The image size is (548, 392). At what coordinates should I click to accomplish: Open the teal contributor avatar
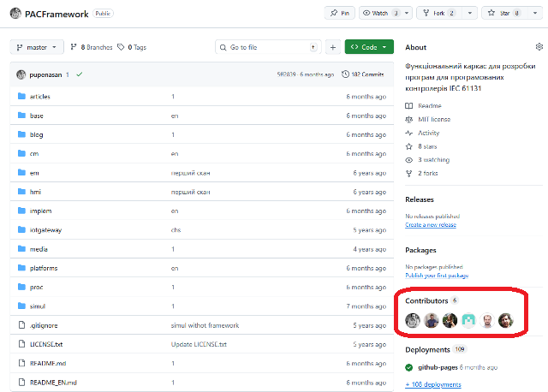pos(469,321)
